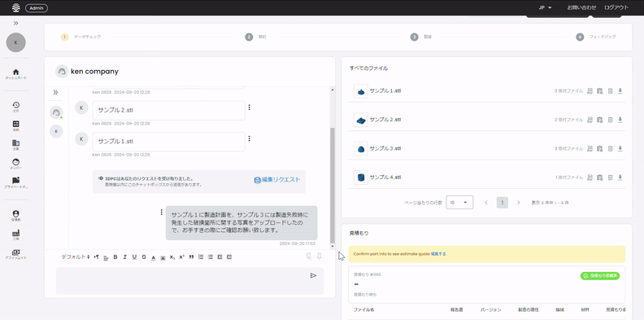The width and height of the screenshot is (644, 320).
Task: Click the clipboard-gear icon for サンプル 4.stl
Action: point(599,178)
